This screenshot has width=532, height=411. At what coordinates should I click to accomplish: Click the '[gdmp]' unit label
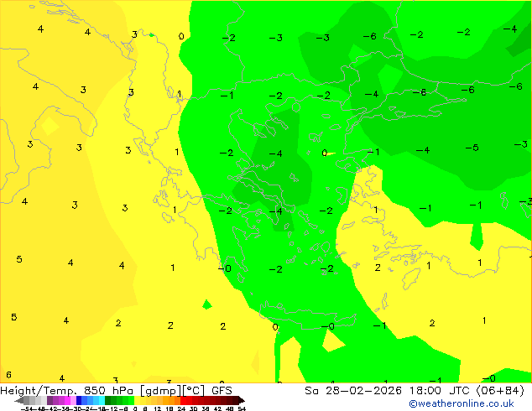click(x=161, y=391)
